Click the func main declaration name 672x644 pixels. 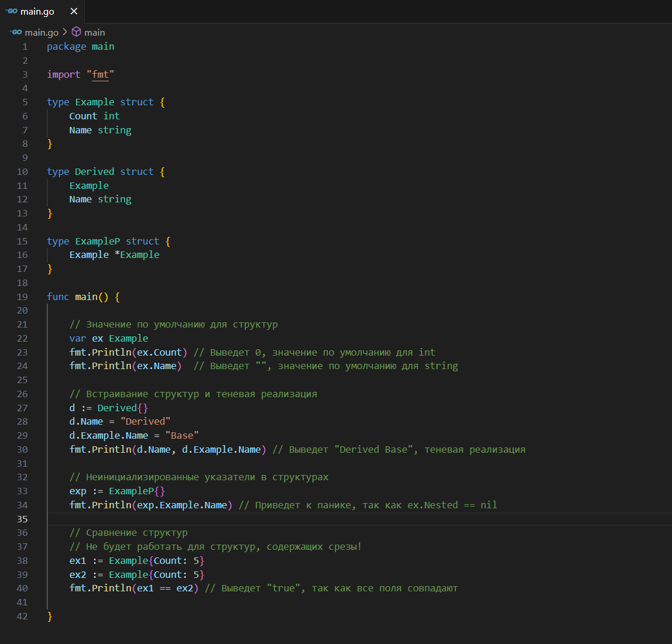(86, 297)
